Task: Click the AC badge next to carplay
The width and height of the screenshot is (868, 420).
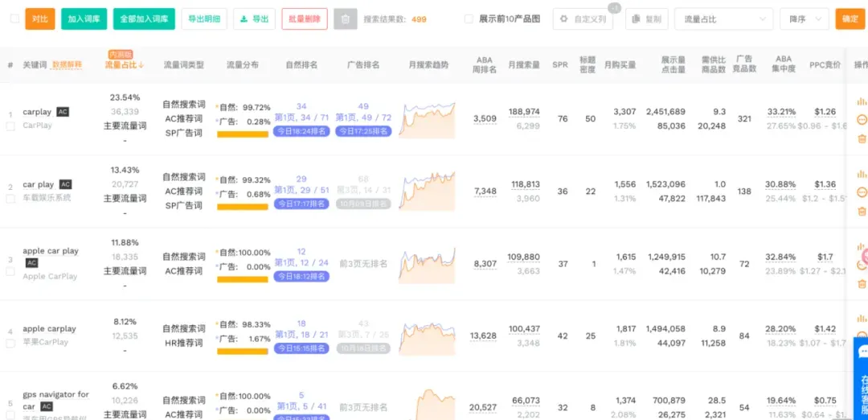Action: pyautogui.click(x=63, y=112)
